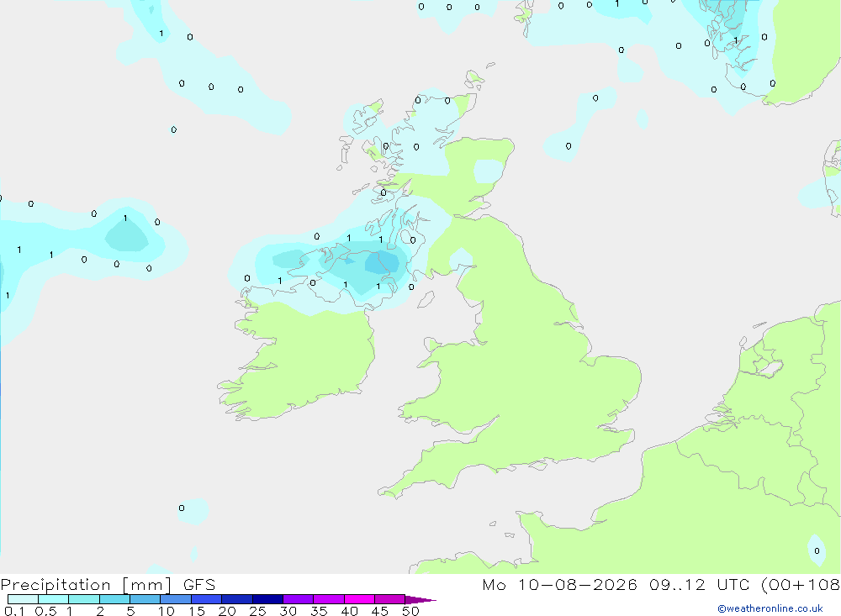This screenshot has width=841, height=616.
Task: Click the 'GFS' model label
Action: pyautogui.click(x=199, y=585)
